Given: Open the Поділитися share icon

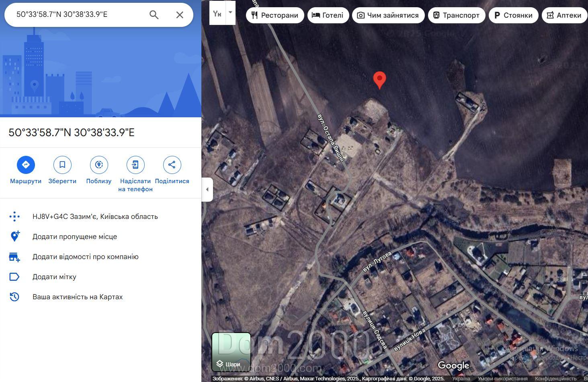Looking at the screenshot, I should 172,165.
